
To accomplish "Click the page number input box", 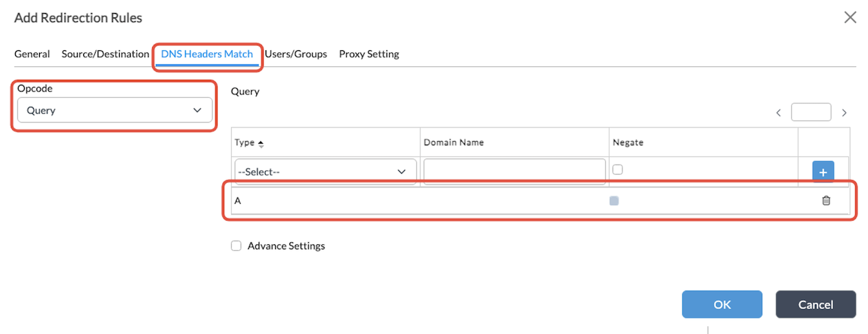I will pos(811,112).
